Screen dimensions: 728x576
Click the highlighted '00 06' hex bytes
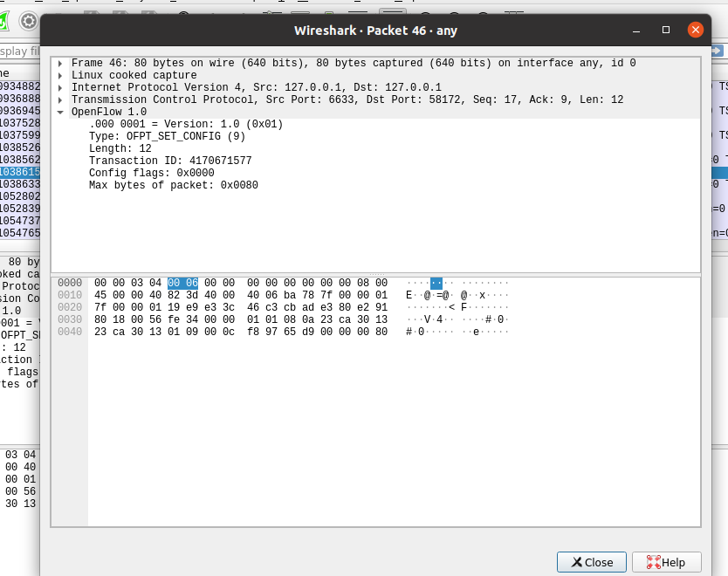(183, 283)
